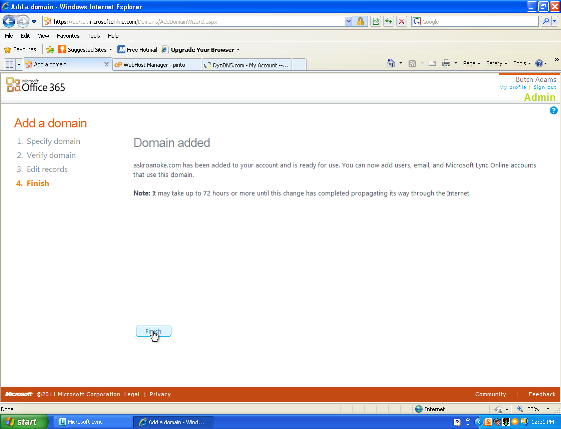Screen dimensions: 561x429
Task: Click the zoom level magnifier in status bar
Action: pyautogui.click(x=520, y=409)
